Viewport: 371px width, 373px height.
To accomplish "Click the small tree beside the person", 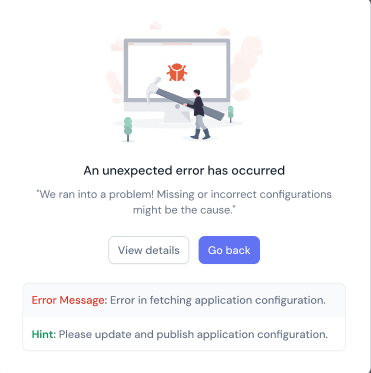I will click(230, 114).
